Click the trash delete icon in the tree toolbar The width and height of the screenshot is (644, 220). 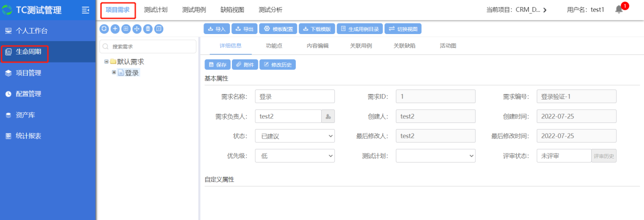(148, 29)
